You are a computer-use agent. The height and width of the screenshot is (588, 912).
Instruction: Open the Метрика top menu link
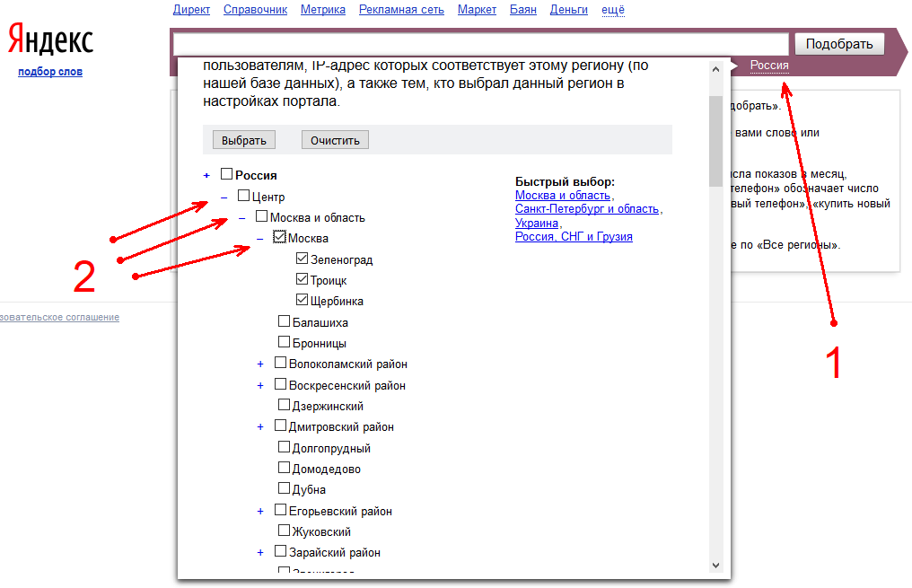(x=323, y=10)
